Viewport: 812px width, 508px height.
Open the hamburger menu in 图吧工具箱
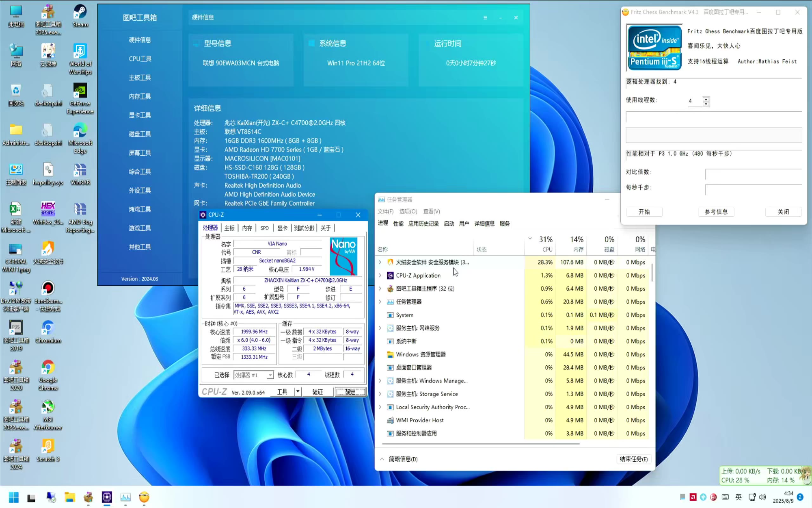point(485,17)
